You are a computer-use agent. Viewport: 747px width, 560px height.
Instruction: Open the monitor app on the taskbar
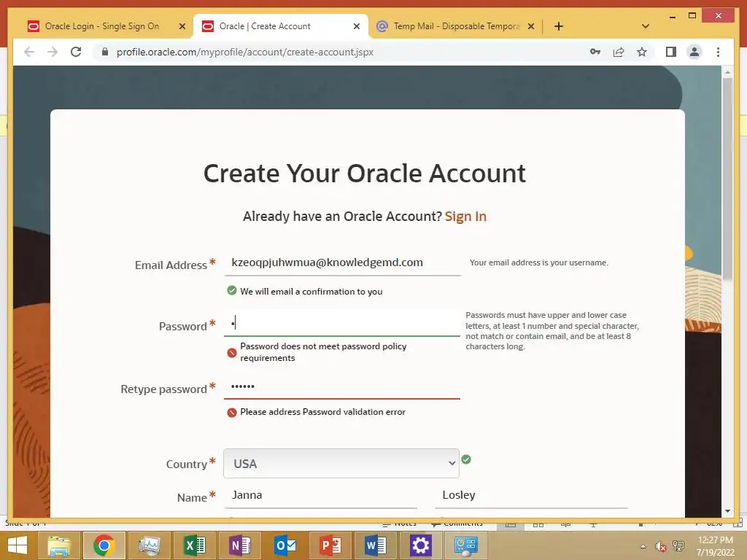(x=150, y=545)
